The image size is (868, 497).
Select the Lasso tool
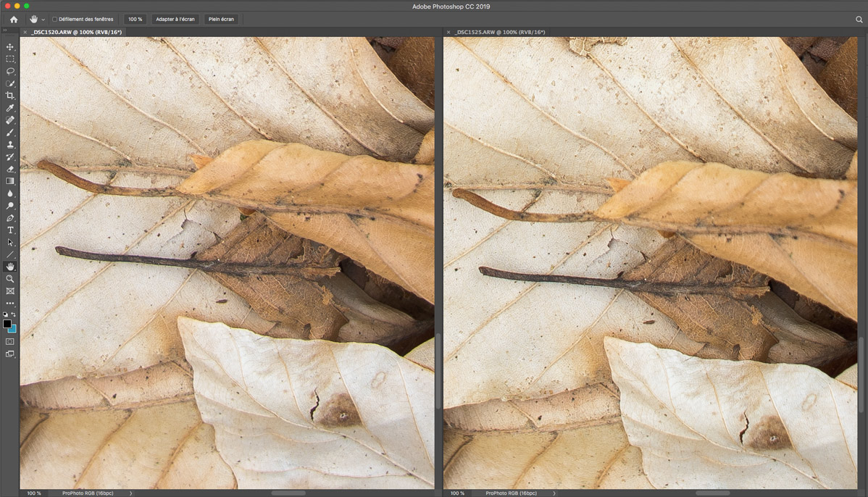(x=10, y=71)
